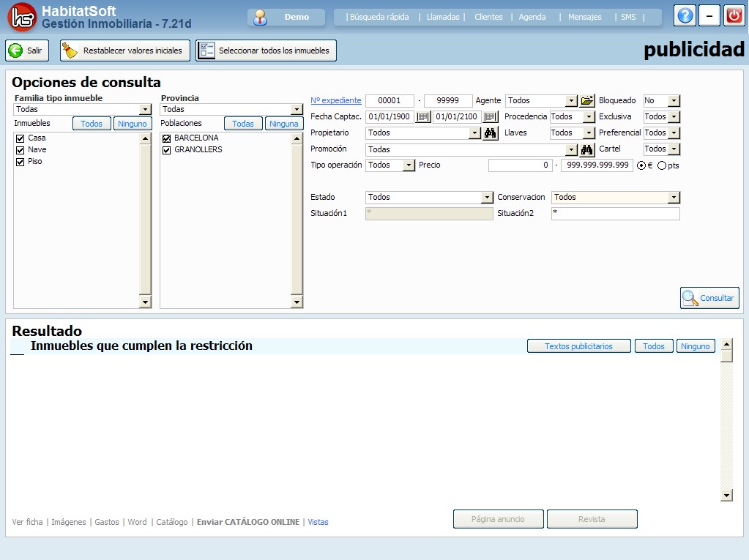Click down arrow of Inmuebles list scrollbar

(x=145, y=302)
